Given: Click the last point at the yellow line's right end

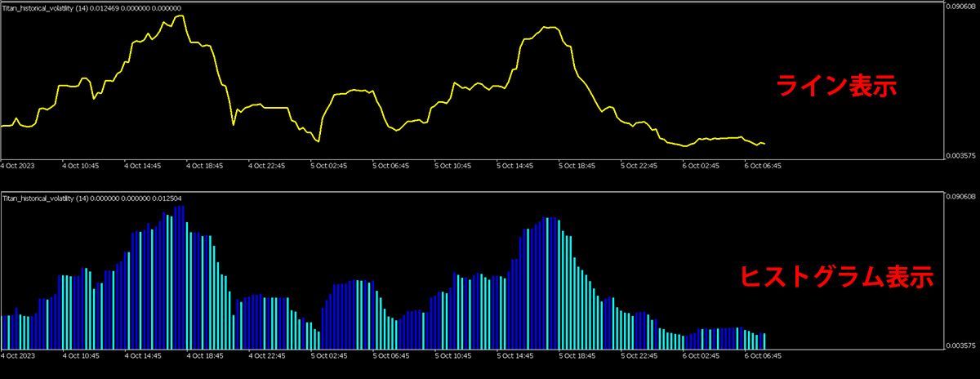Looking at the screenshot, I should [x=764, y=144].
